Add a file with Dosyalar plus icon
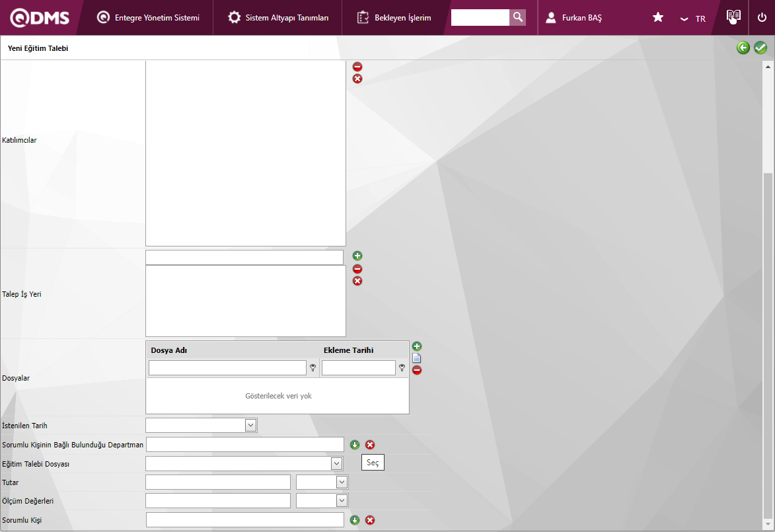Image resolution: width=775 pixels, height=532 pixels. pos(417,346)
